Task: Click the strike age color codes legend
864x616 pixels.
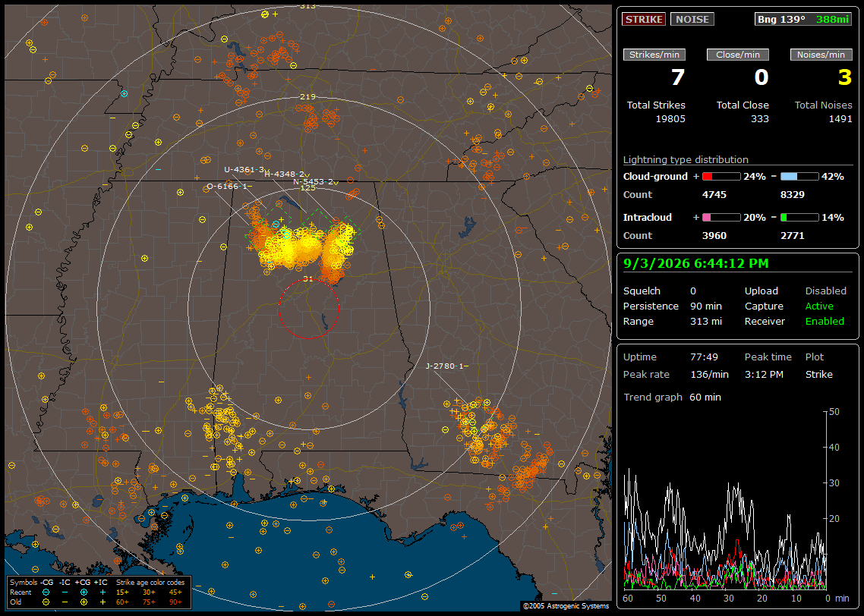Action: click(150, 592)
